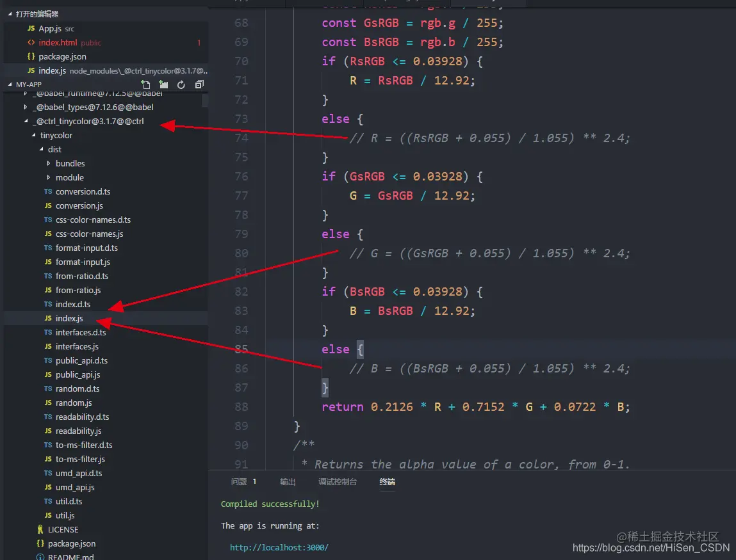Open interfaces.js file
This screenshot has height=560, width=736.
point(77,346)
